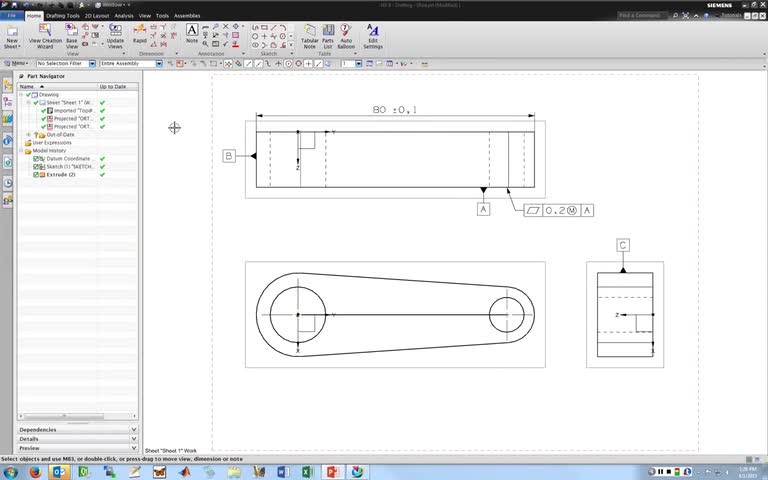Click the navigator horizontal scrollbar

[64, 416]
